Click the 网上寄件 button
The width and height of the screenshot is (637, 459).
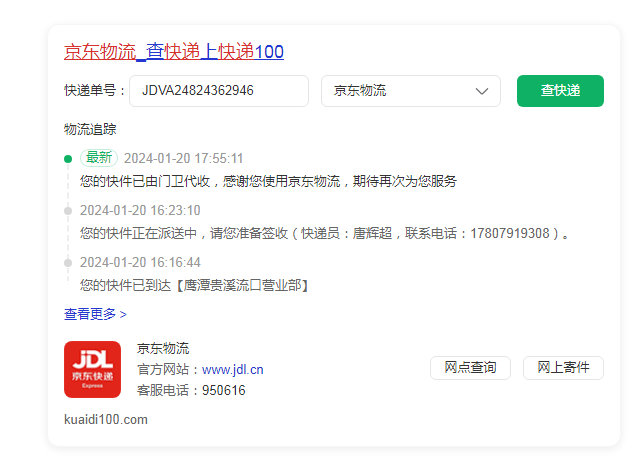click(563, 368)
